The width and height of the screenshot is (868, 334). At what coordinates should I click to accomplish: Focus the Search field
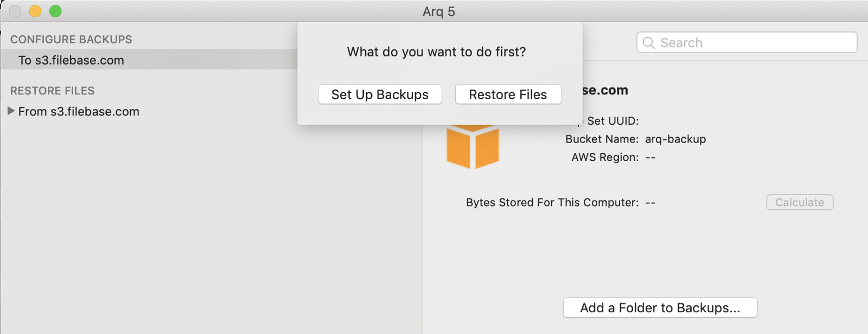click(747, 42)
